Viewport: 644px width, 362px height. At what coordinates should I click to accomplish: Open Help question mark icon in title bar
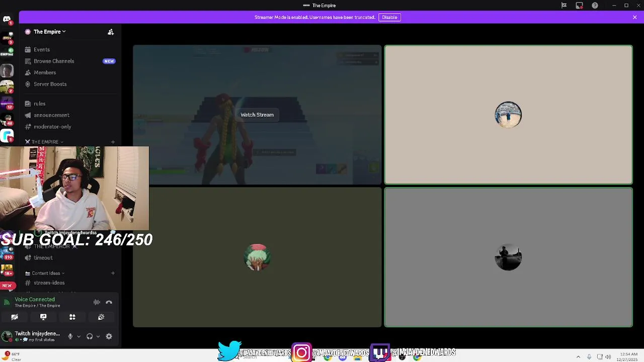tap(595, 6)
